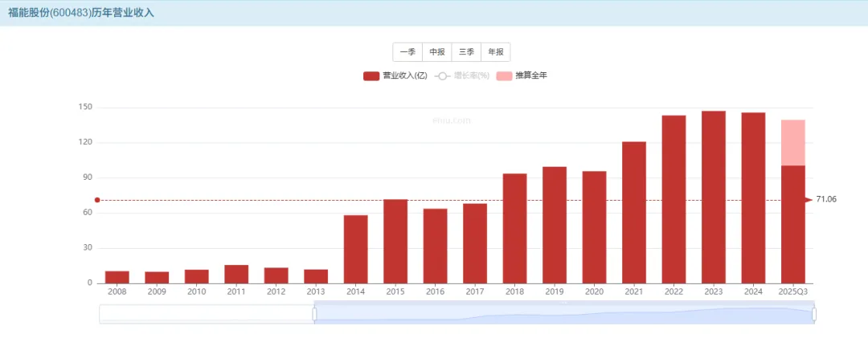This screenshot has width=868, height=338.
Task: Click the pink 2025 projected full-year bar segment
Action: [x=793, y=143]
